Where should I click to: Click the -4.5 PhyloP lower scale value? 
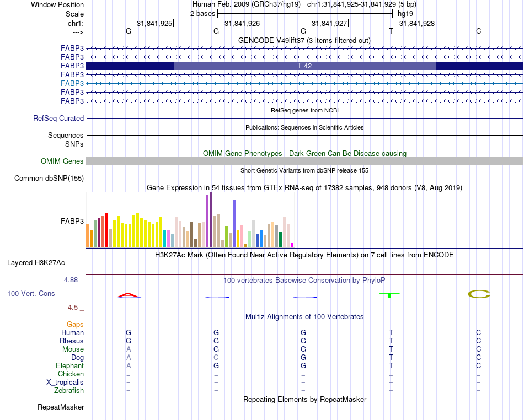pos(72,308)
